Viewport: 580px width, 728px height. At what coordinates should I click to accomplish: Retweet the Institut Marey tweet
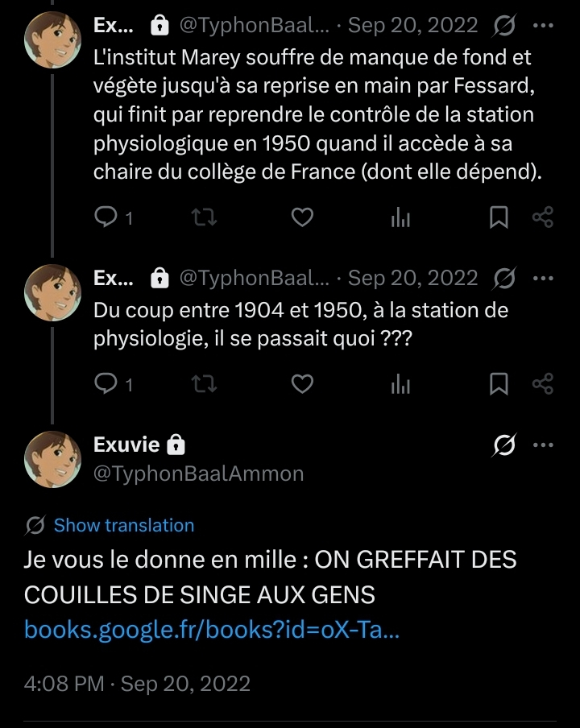[205, 217]
